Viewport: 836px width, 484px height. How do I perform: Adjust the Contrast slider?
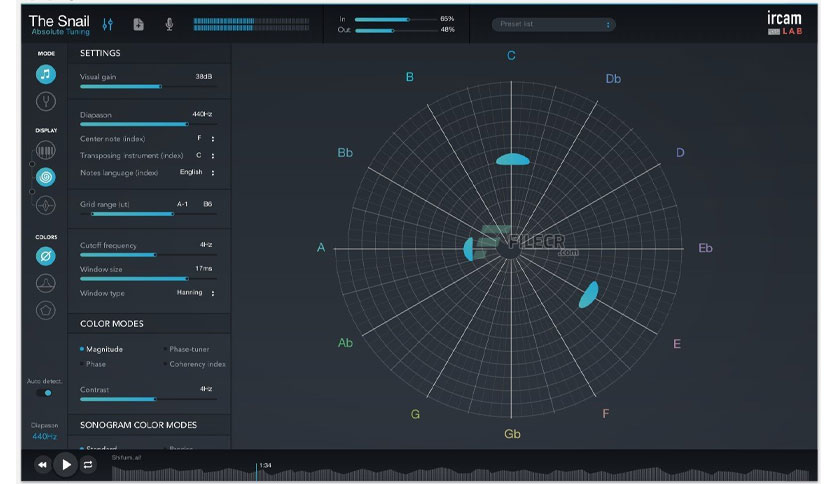click(148, 399)
